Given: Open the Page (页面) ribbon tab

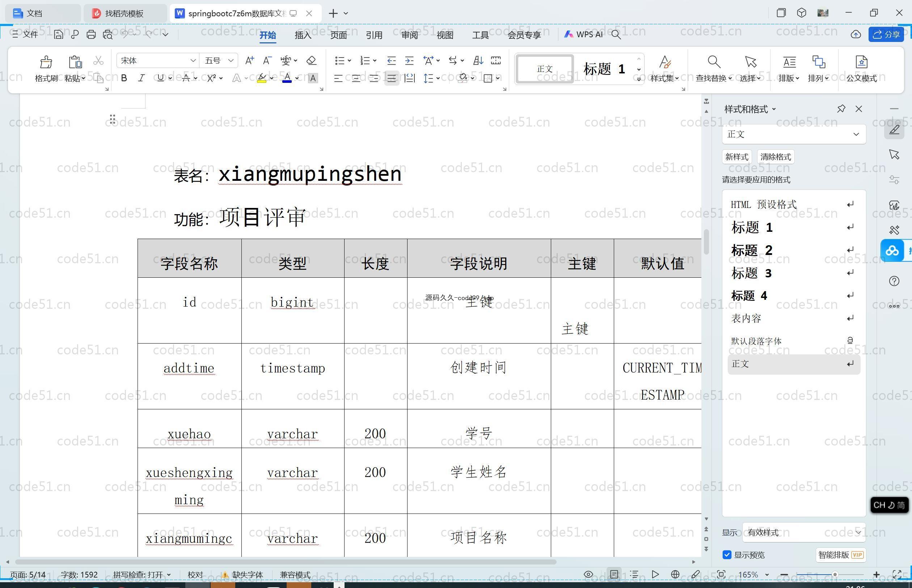Looking at the screenshot, I should [x=338, y=35].
